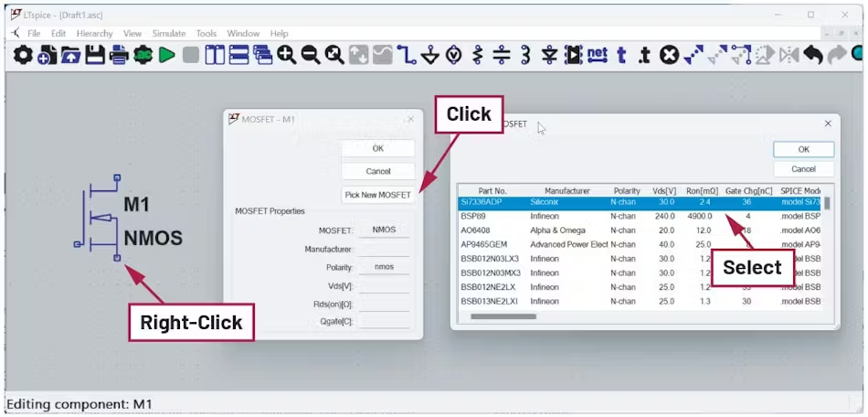This screenshot has width=868, height=417.
Task: Click the open file folder icon
Action: (x=71, y=55)
